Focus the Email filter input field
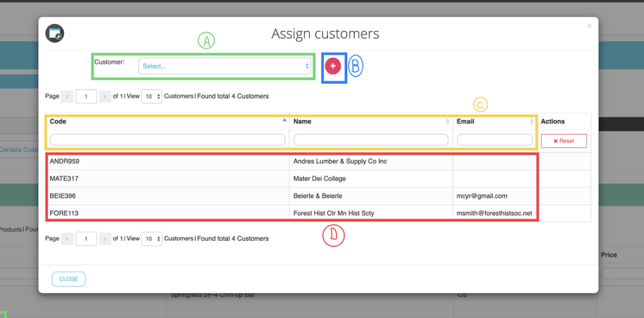Image resolution: width=644 pixels, height=318 pixels. tap(495, 140)
